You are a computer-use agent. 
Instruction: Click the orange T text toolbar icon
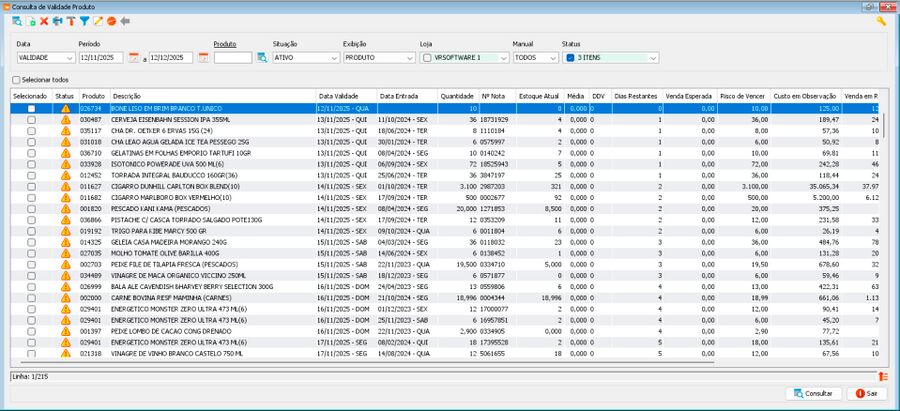click(71, 21)
